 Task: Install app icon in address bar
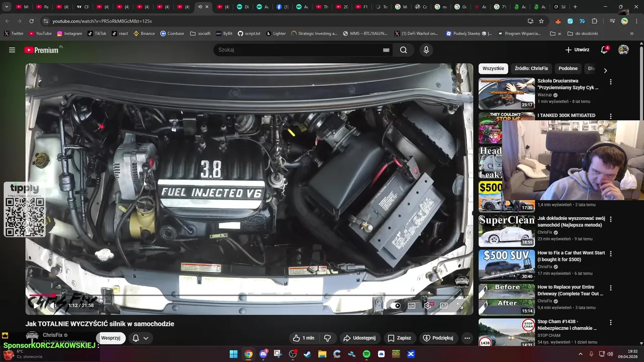(x=530, y=21)
